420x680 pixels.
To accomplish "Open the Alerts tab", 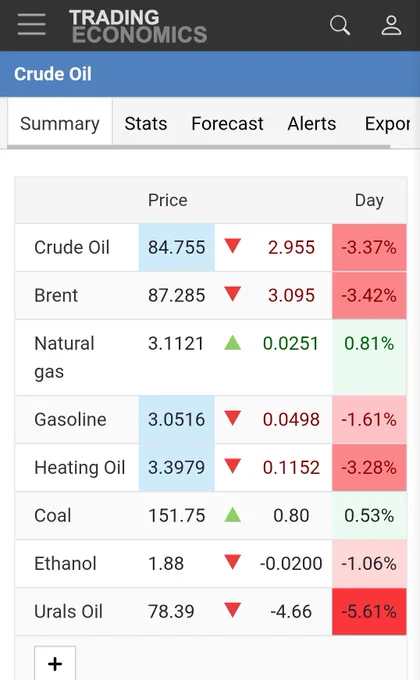I will point(312,124).
